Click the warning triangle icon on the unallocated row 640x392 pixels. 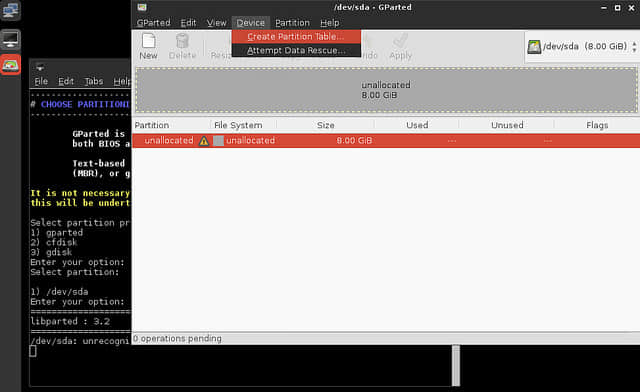[x=204, y=141]
